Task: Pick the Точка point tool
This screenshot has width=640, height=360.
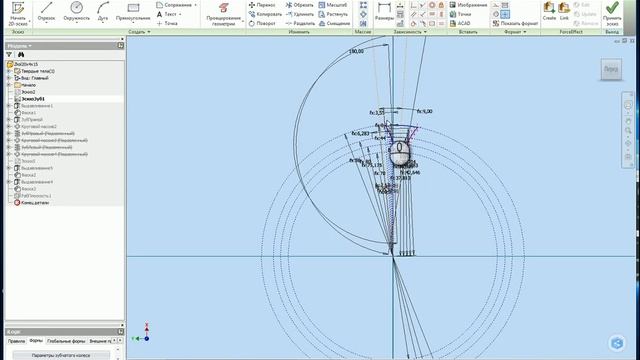Action: click(167, 23)
